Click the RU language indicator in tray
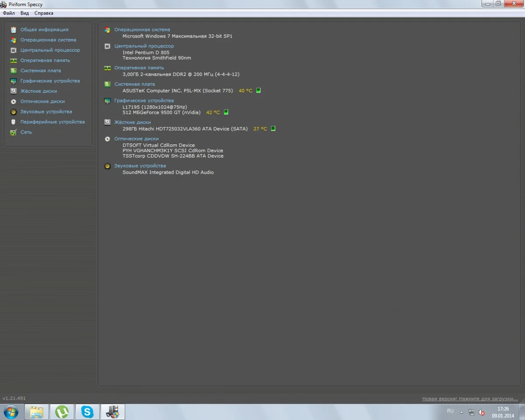This screenshot has height=420, width=525. pyautogui.click(x=450, y=411)
